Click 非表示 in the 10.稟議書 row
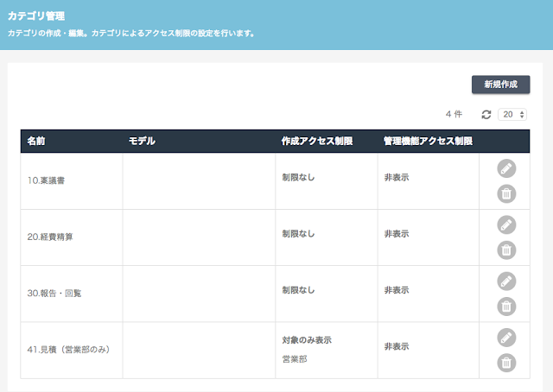Viewport: 553px width, 392px height. tap(397, 177)
